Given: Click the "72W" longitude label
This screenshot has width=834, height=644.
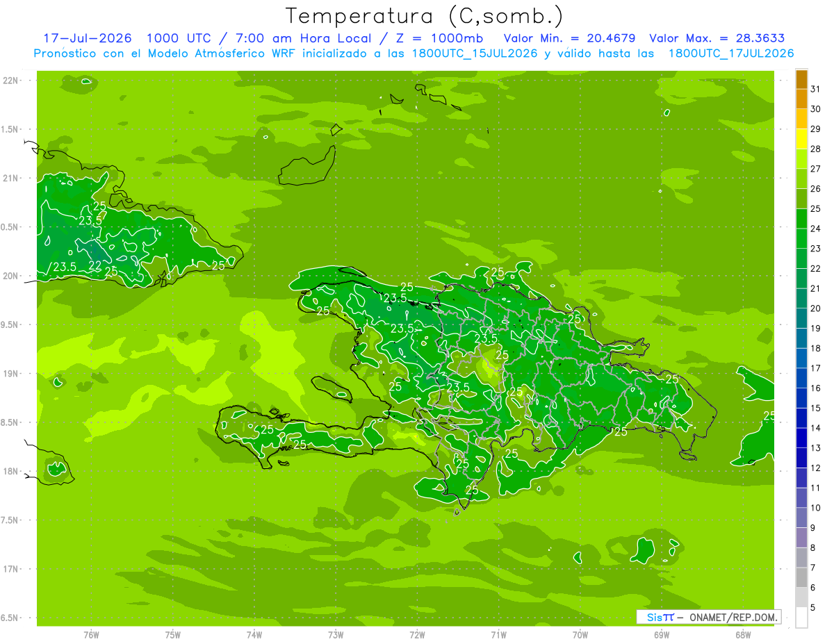Looking at the screenshot, I should (x=417, y=634).
